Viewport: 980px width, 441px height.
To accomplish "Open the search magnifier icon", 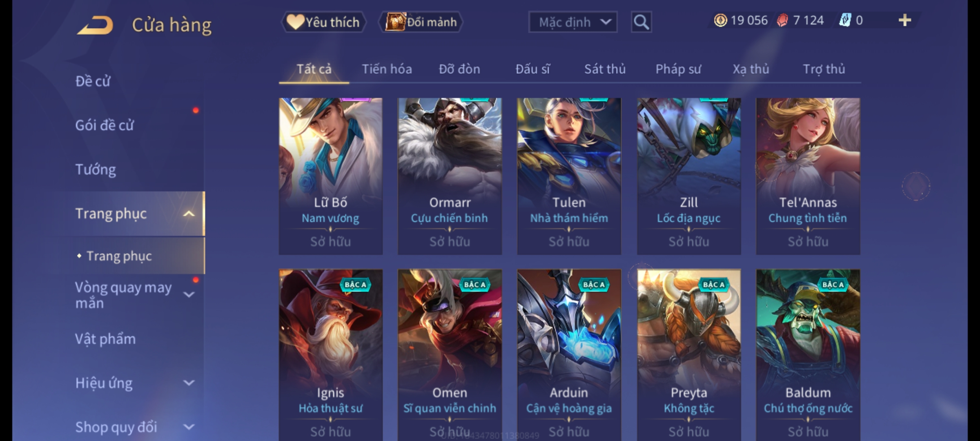I will coord(641,22).
